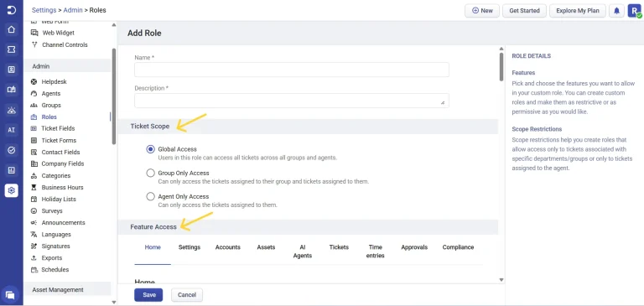644x306 pixels.
Task: Switch to the Assets feature tab
Action: (x=266, y=247)
